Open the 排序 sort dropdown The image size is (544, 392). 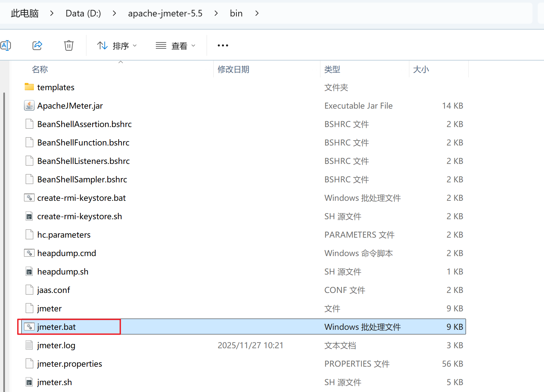(x=117, y=46)
